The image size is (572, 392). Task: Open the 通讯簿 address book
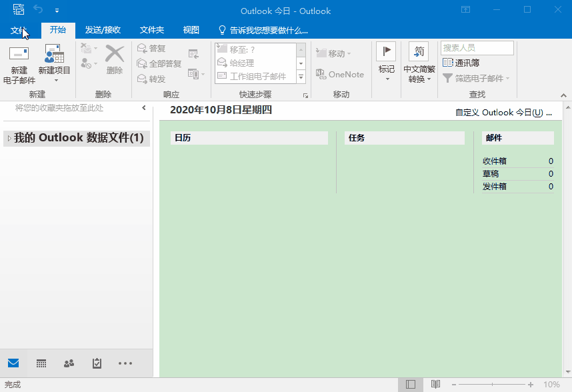pyautogui.click(x=461, y=63)
